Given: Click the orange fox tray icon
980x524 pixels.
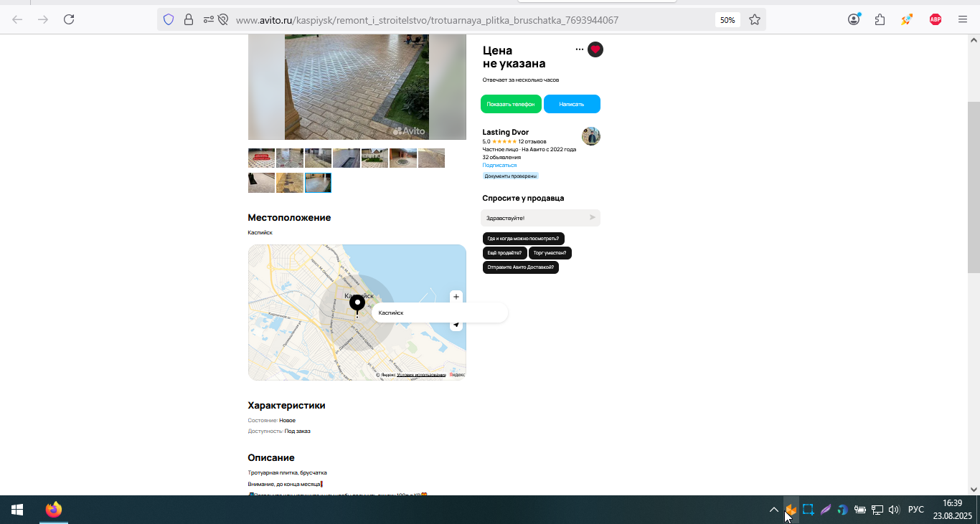Looking at the screenshot, I should click(791, 510).
